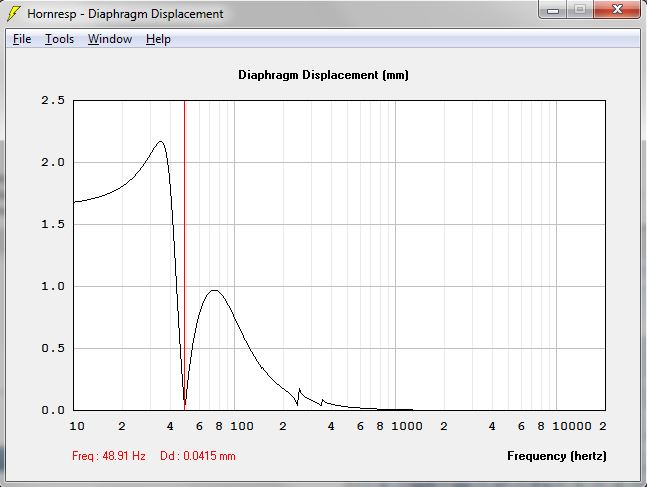
Task: Click the '0.0' y-axis value
Action: click(53, 410)
